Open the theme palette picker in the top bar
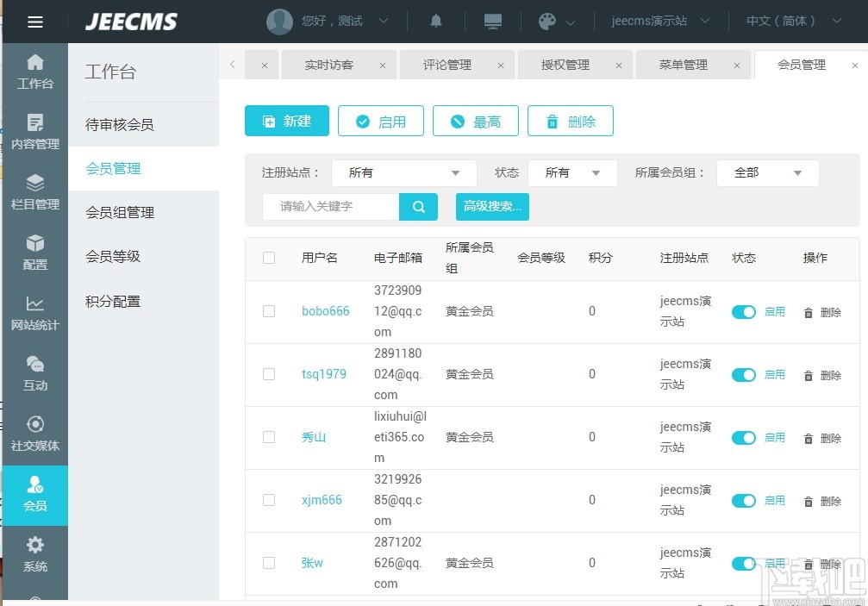Screen dimensions: 868x606 click(546, 20)
